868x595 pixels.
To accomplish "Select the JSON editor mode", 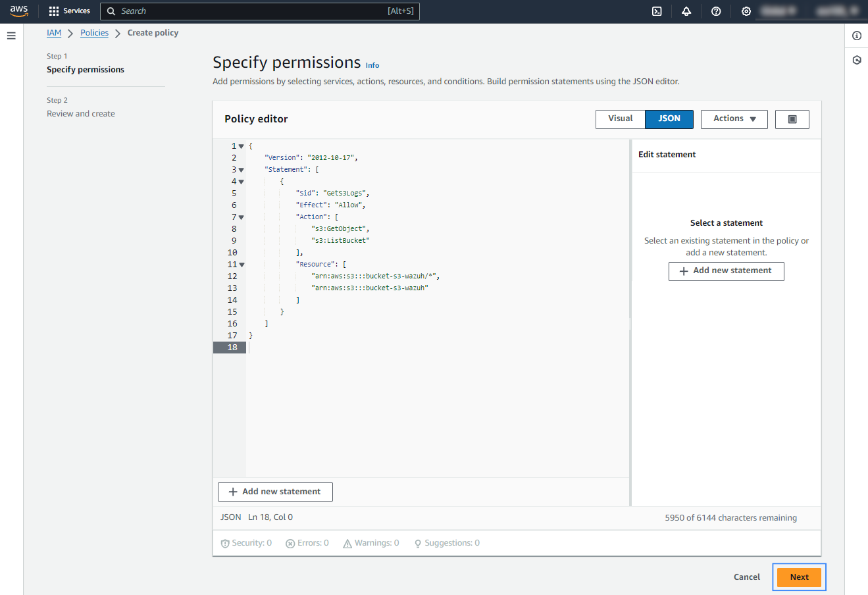I will pos(669,118).
